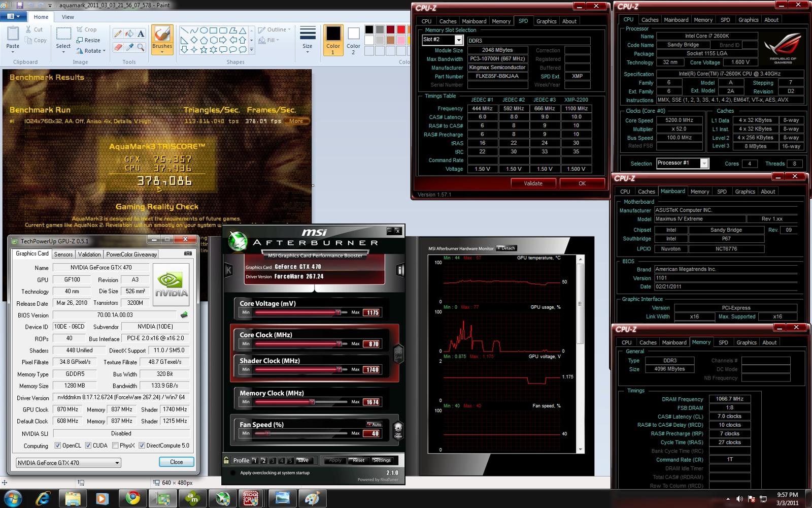This screenshot has height=508, width=812.
Task: Select the Color picker eyedropper tool
Action: pyautogui.click(x=129, y=47)
